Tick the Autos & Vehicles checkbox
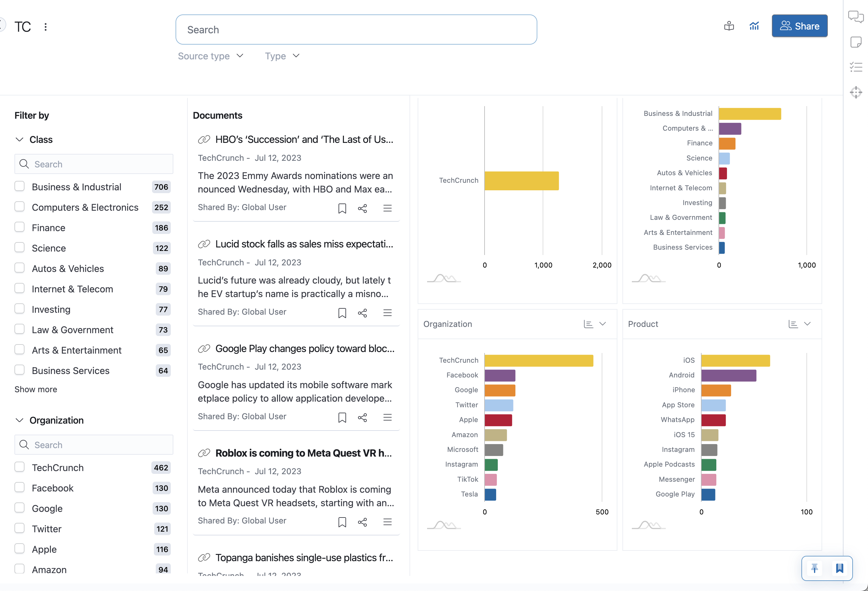The height and width of the screenshot is (591, 868). click(19, 268)
